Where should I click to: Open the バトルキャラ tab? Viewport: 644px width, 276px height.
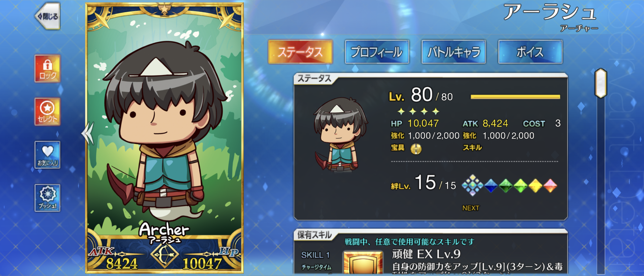pyautogui.click(x=454, y=52)
